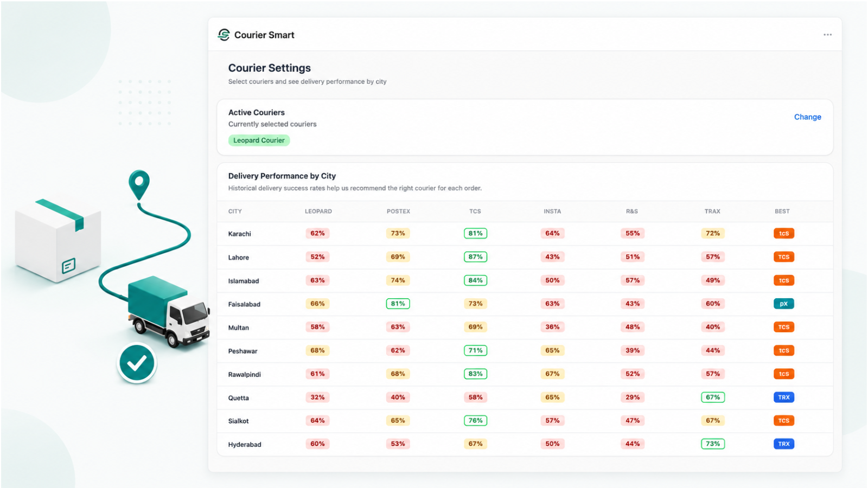This screenshot has height=488, width=868.
Task: Click the BEST column header
Action: (x=782, y=211)
